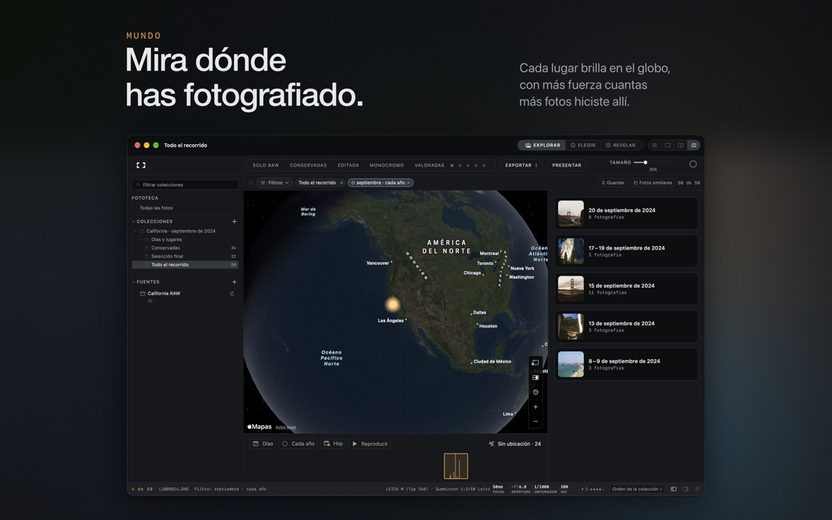Click the map compass button

click(535, 392)
